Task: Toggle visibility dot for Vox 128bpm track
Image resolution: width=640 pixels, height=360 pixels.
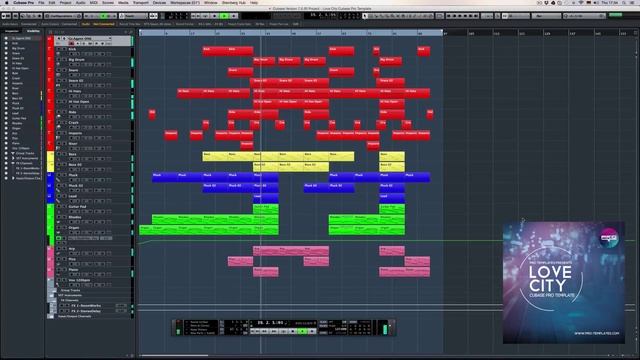Action: 6,148
